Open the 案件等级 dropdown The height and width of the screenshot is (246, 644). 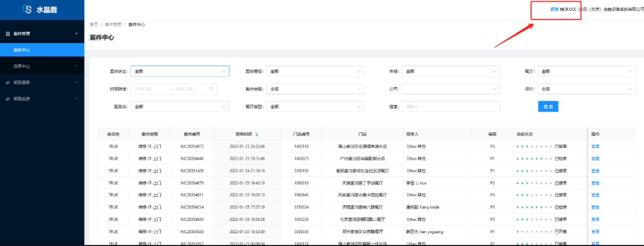[x=315, y=71]
